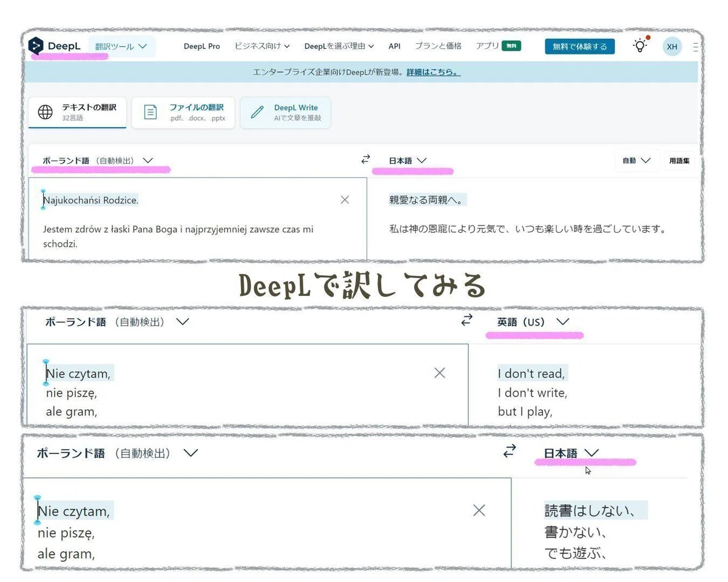Open source language dropdown in top screenshot

coord(97,161)
